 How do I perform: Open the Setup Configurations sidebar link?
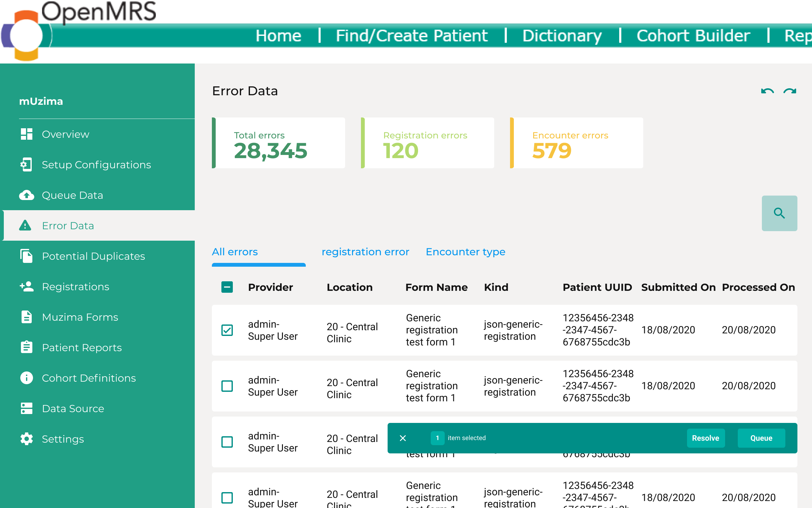tap(97, 165)
